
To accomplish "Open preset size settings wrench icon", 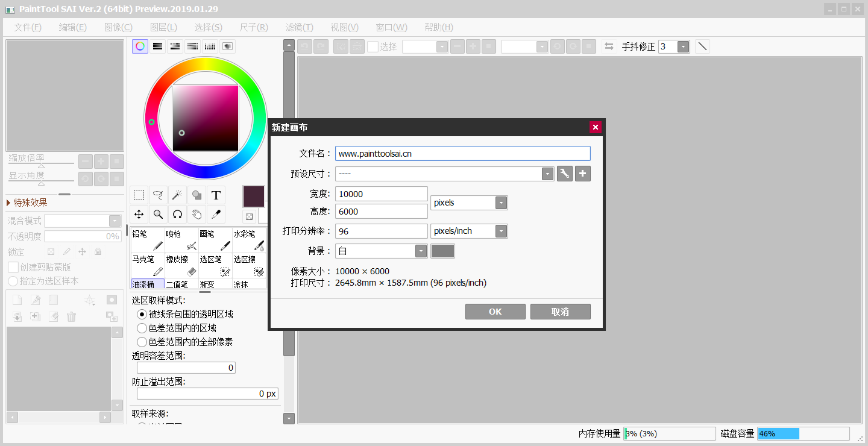I will pos(565,174).
